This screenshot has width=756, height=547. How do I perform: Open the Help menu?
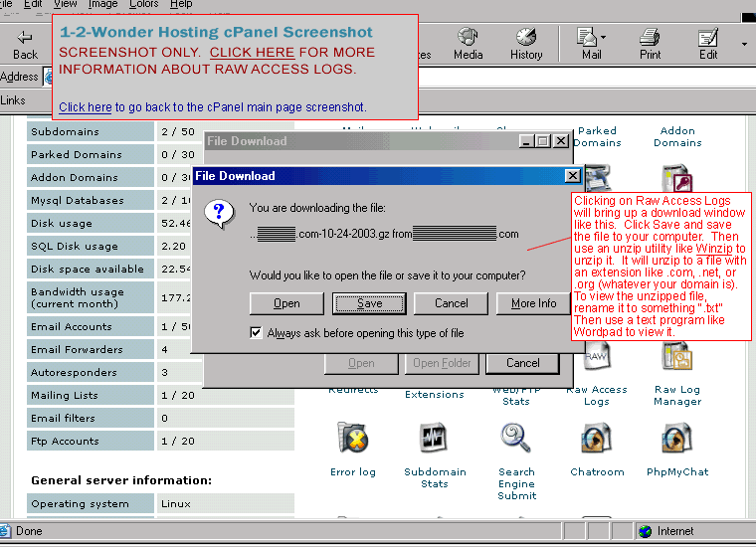point(181,4)
